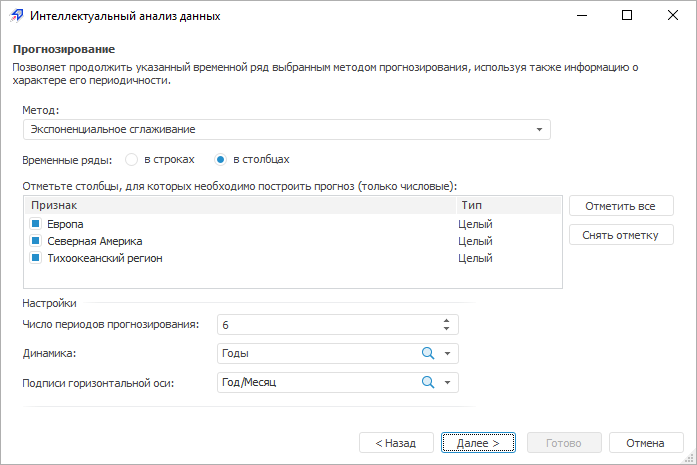The image size is (697, 465).
Task: Click the search icon in Подписи горизонтальной оси field
Action: pyautogui.click(x=427, y=382)
